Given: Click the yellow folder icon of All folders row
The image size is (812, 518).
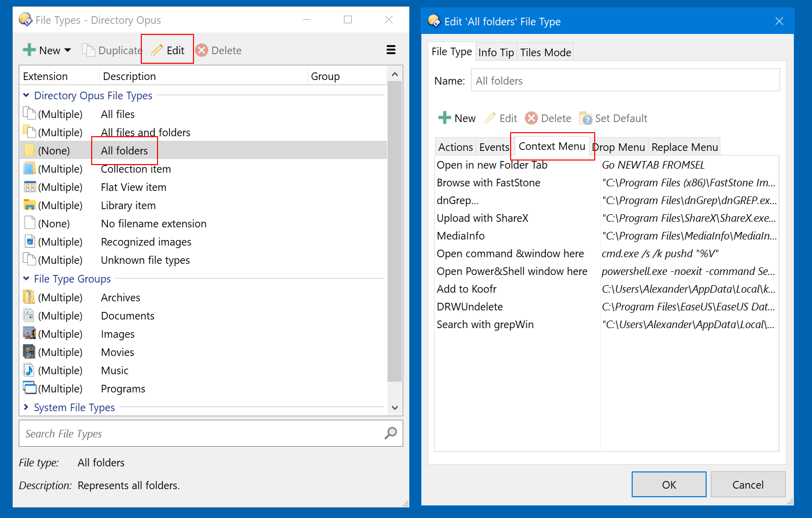Looking at the screenshot, I should (29, 150).
